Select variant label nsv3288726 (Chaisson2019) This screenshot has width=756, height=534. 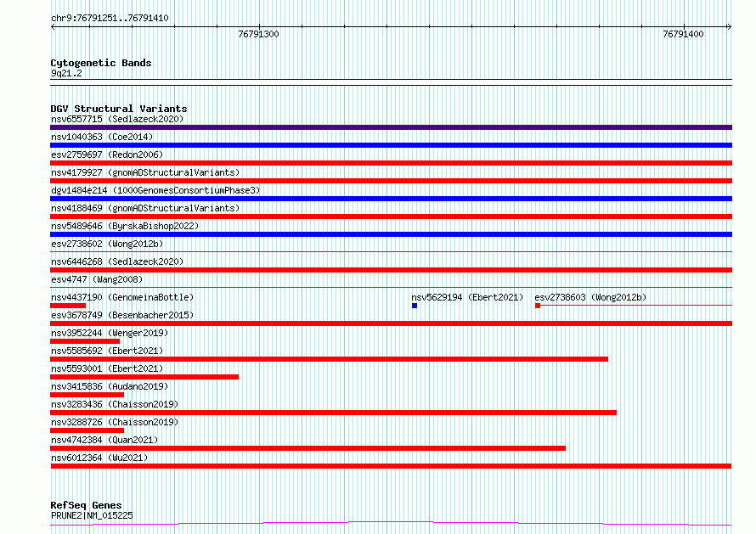click(x=115, y=422)
